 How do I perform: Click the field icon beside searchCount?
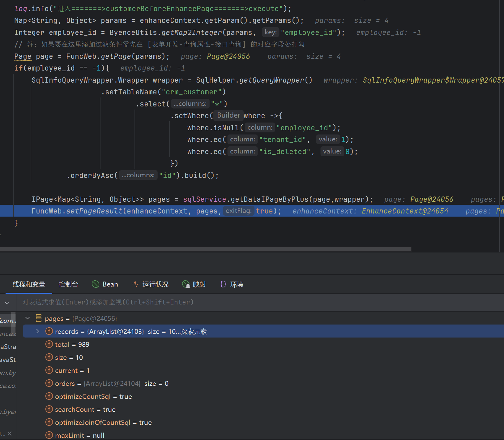click(49, 409)
